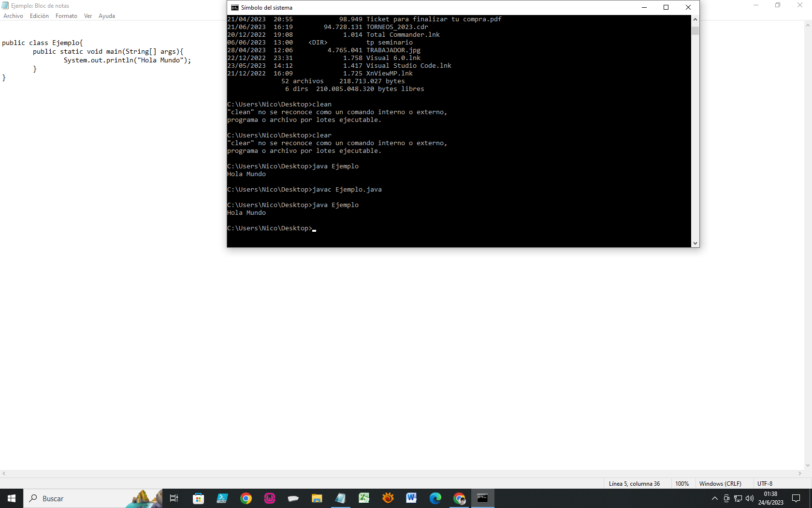
Task: Switch to Notepad via its taskbar icon
Action: 340,498
